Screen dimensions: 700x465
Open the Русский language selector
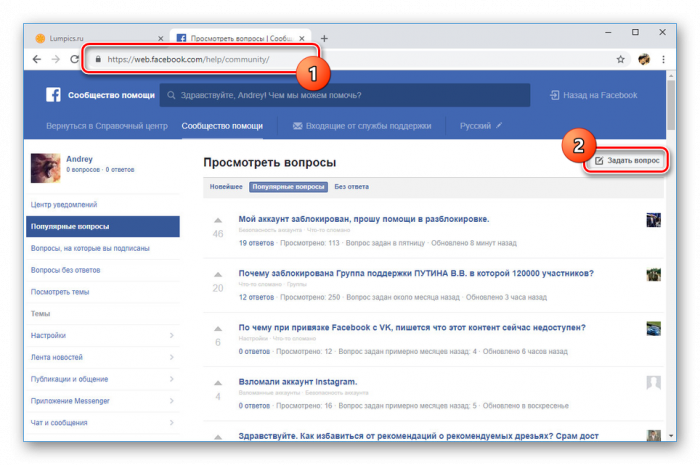coord(480,126)
